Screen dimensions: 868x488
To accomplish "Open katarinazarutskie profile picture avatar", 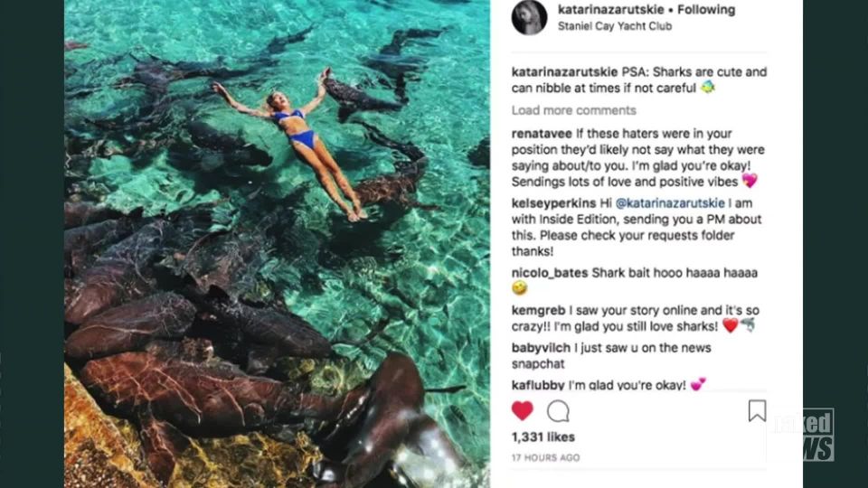I will click(529, 17).
